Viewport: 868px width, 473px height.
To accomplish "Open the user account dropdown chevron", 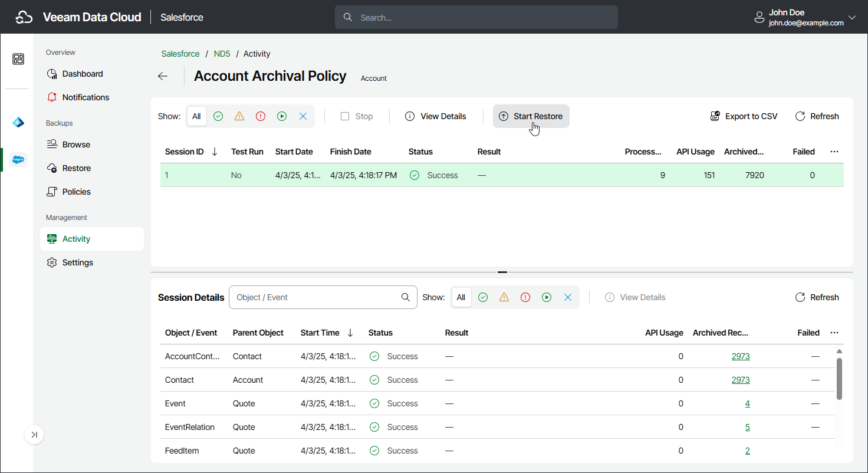I will click(851, 18).
